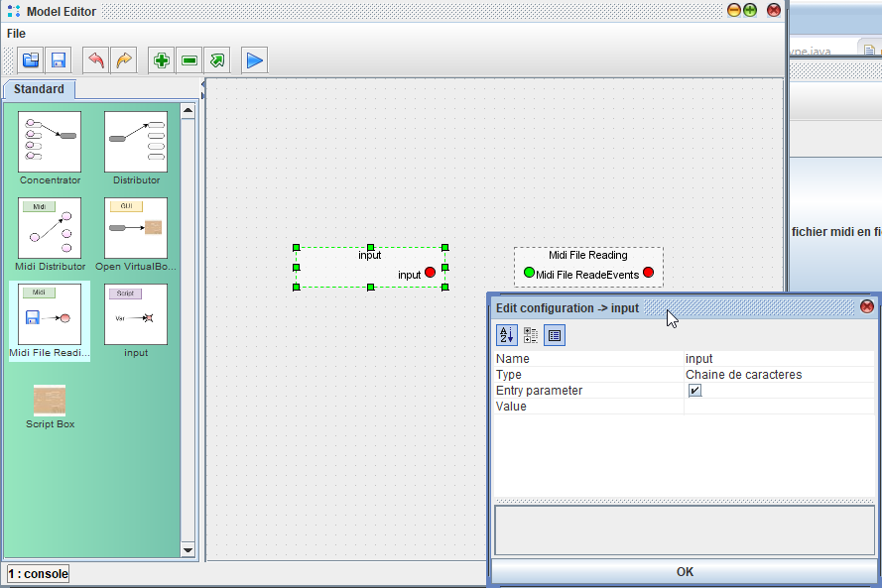Select the Script Box palette thumbnail
This screenshot has width=882, height=588.
coord(50,401)
